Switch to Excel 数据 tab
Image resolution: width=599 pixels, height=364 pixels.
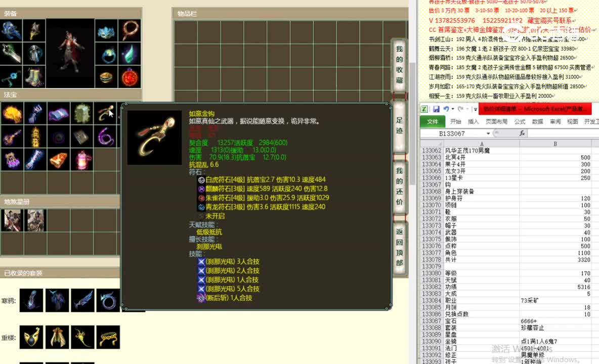(537, 121)
